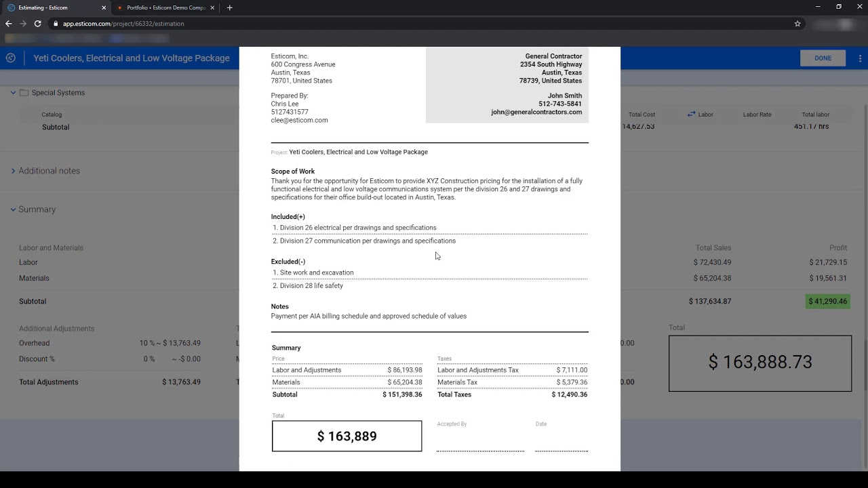Collapse the Summary section

13,209
